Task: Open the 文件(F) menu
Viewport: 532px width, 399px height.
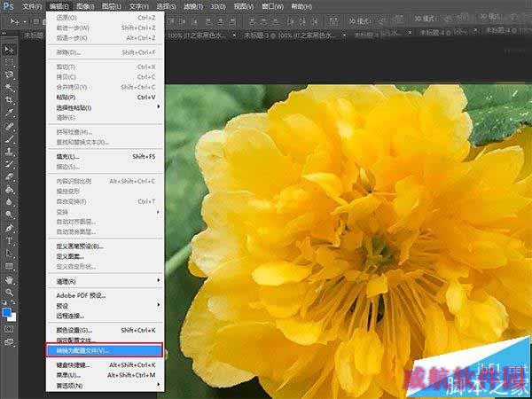Action: [32, 6]
